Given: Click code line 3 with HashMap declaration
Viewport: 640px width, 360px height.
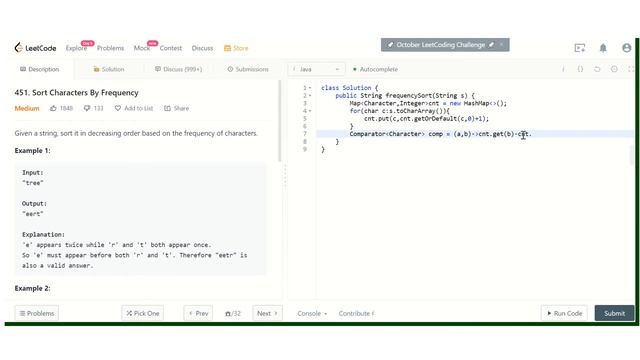Looking at the screenshot, I should point(428,103).
